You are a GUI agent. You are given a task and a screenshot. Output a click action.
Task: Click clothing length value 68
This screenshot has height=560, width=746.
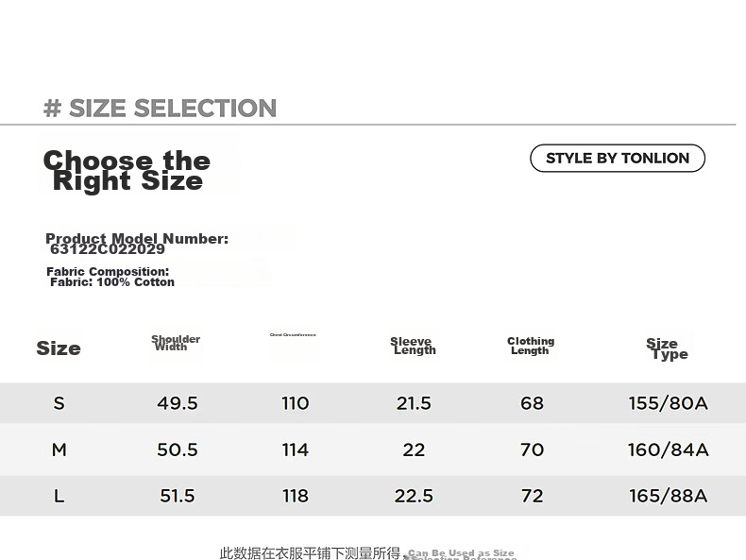point(532,403)
